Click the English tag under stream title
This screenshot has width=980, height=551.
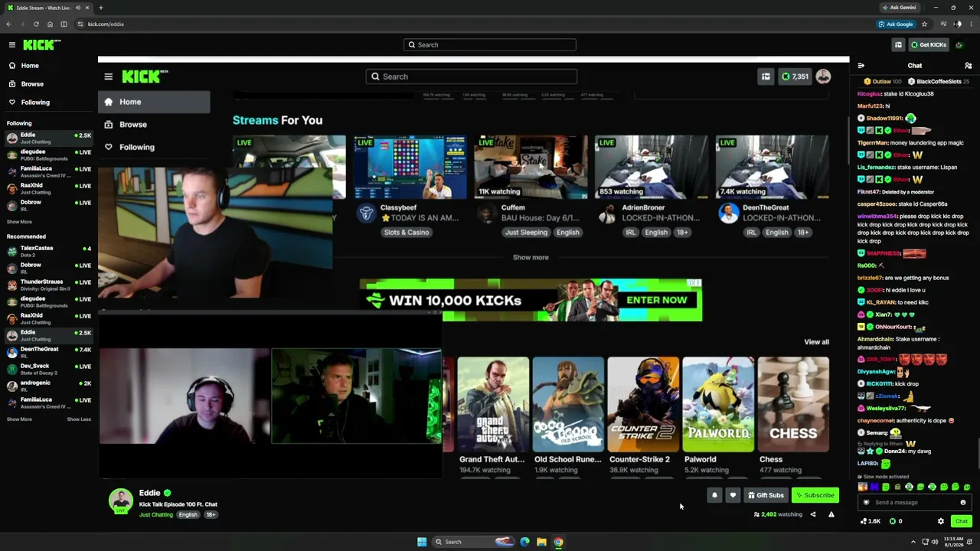pyautogui.click(x=188, y=515)
